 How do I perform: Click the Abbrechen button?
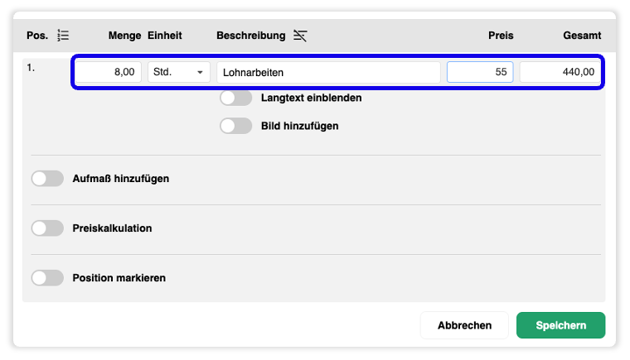[x=464, y=325]
